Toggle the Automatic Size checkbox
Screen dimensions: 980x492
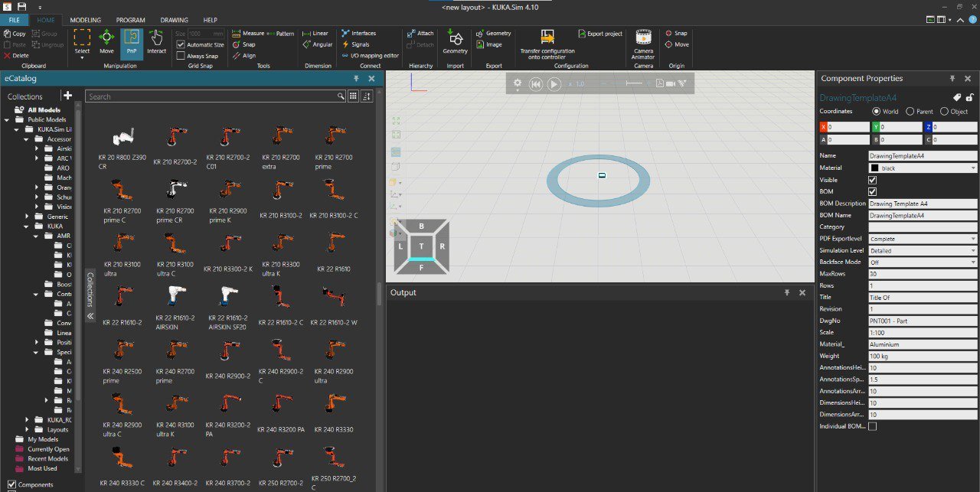click(179, 45)
